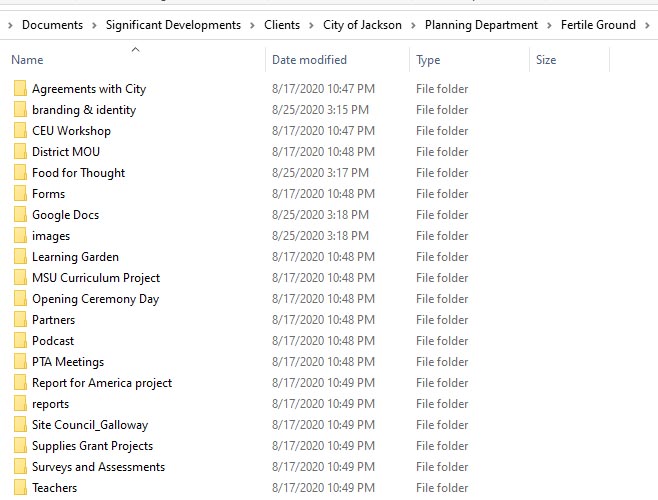
Task: Click the Agreements with City folder name
Action: pos(89,89)
